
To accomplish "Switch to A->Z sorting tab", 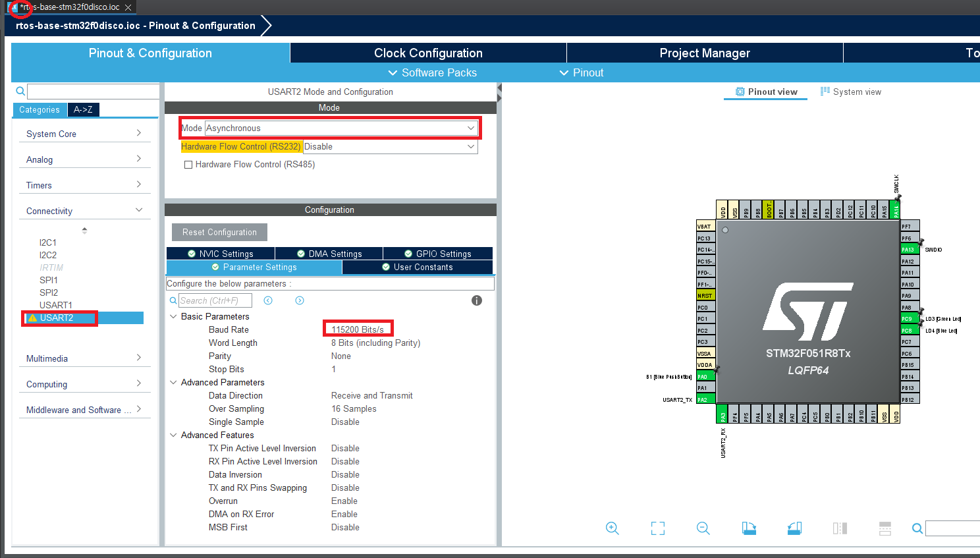I will pyautogui.click(x=83, y=109).
